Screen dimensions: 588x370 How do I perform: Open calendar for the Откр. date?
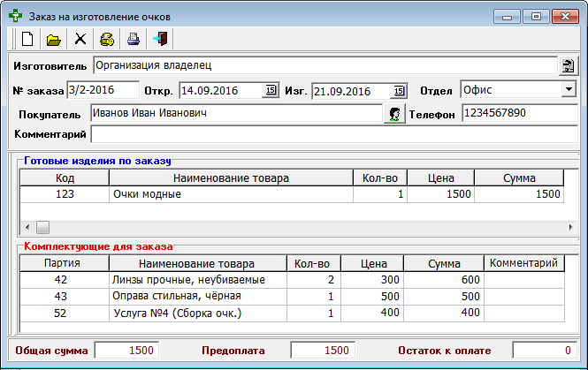(x=271, y=90)
